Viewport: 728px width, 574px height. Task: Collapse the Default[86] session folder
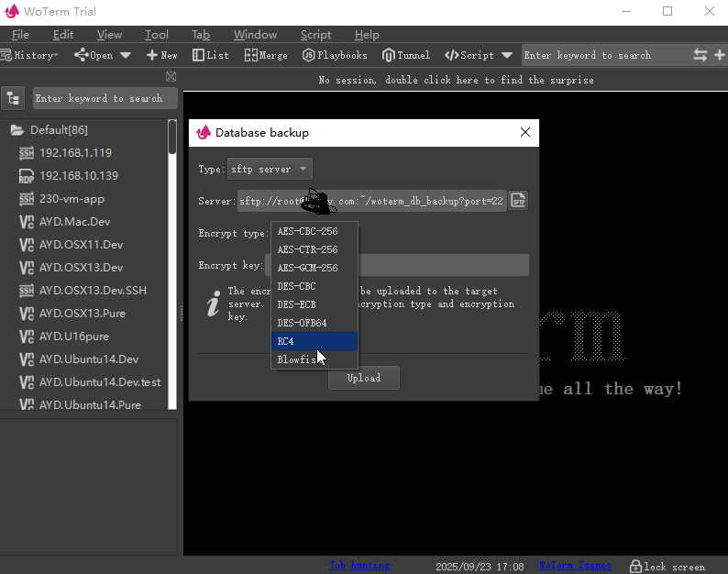(17, 130)
